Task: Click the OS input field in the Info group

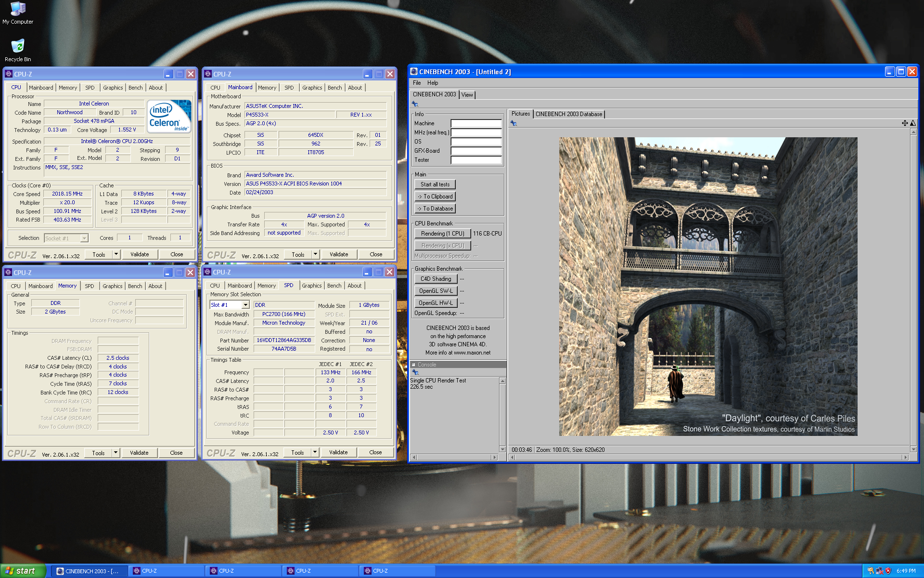Action: (476, 142)
